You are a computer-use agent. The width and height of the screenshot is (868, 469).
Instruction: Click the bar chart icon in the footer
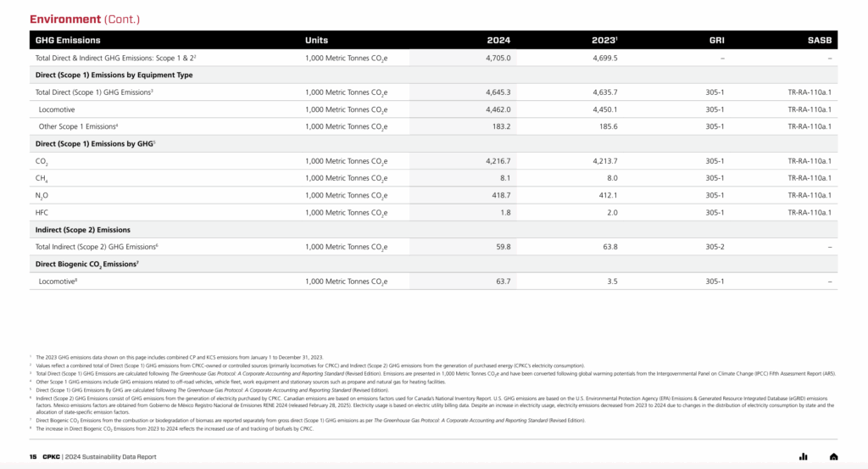(803, 457)
